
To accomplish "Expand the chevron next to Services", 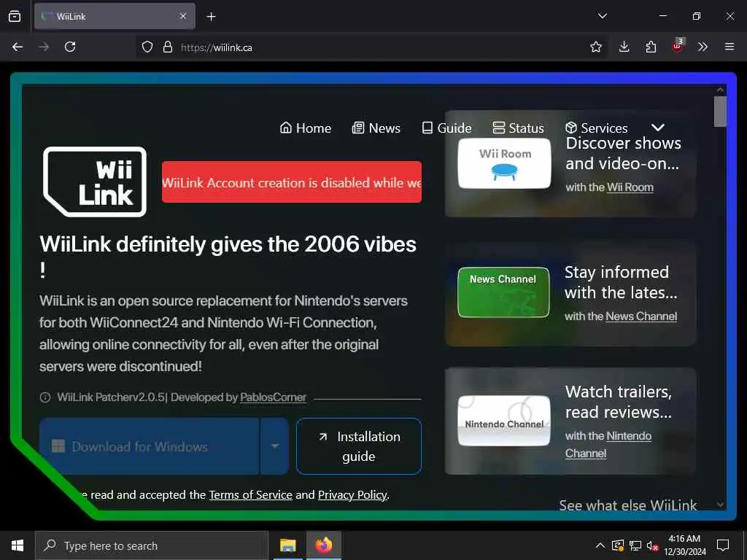I will pos(657,128).
